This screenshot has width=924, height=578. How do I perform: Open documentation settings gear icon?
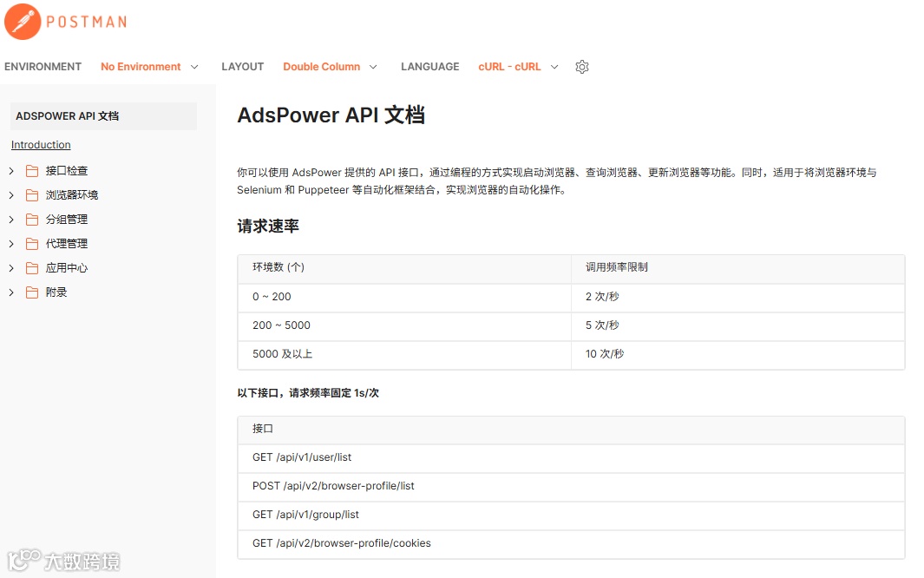pyautogui.click(x=581, y=67)
